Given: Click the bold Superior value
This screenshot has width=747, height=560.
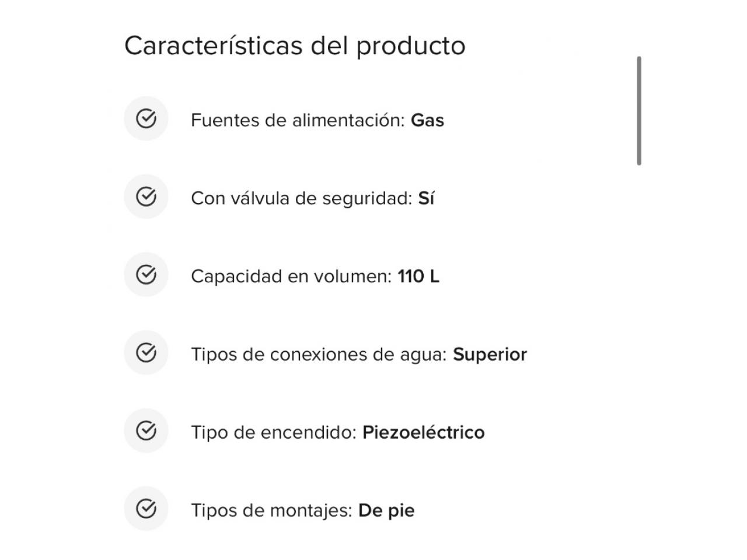Looking at the screenshot, I should click(x=490, y=355).
